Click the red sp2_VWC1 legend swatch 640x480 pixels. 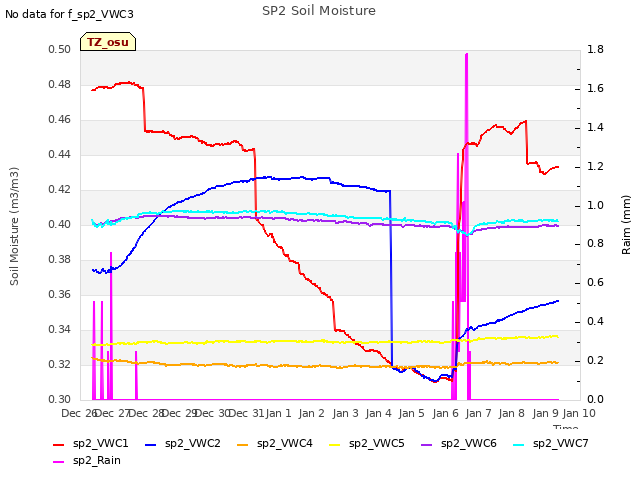tap(59, 444)
